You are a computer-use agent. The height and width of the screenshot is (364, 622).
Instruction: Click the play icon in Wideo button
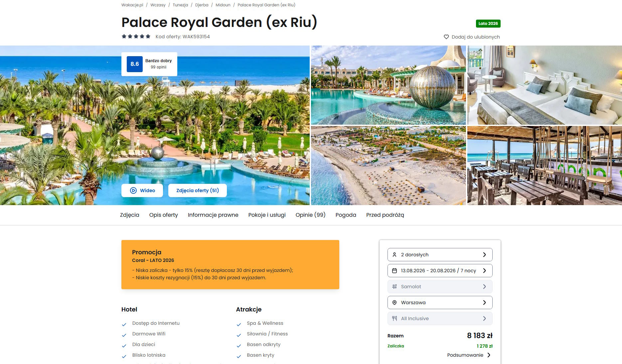click(x=133, y=190)
